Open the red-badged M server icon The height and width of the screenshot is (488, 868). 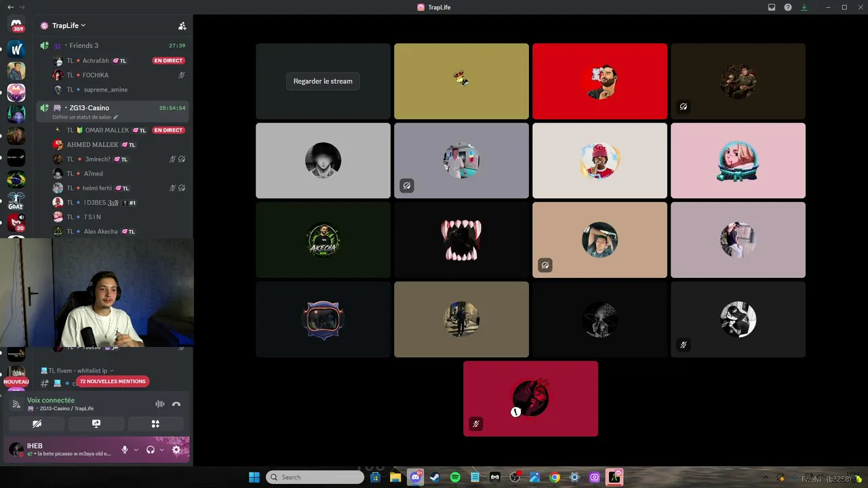16,222
